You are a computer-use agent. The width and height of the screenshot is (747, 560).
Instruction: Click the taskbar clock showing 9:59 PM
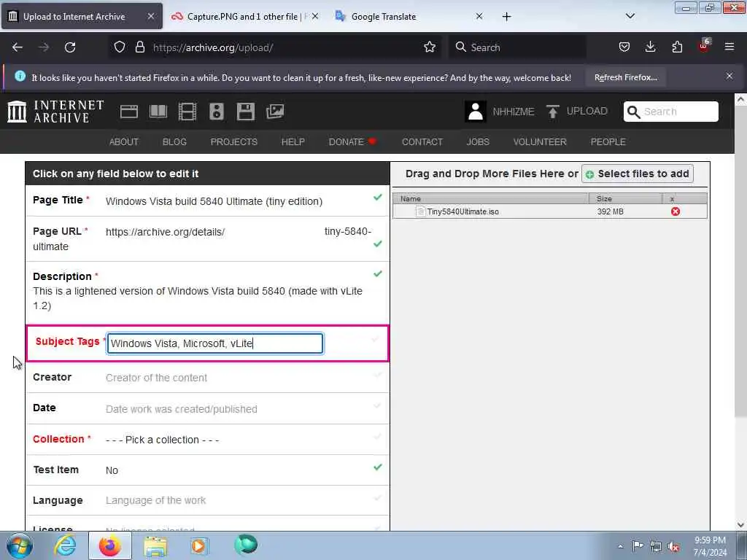(710, 546)
